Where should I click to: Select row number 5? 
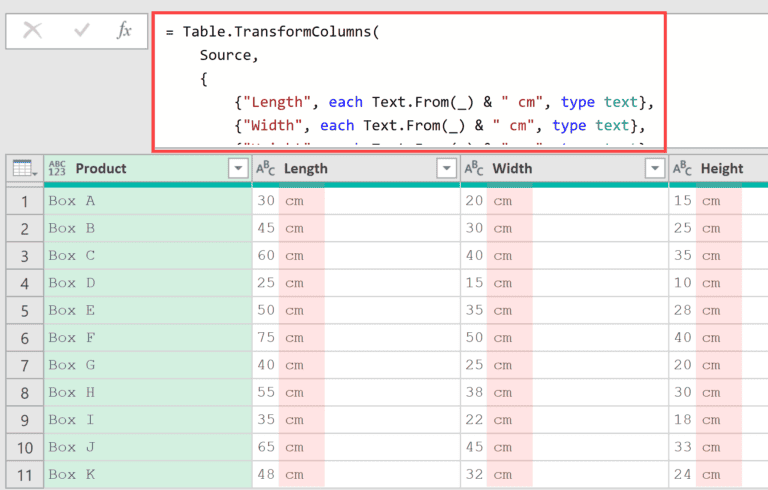[24, 311]
